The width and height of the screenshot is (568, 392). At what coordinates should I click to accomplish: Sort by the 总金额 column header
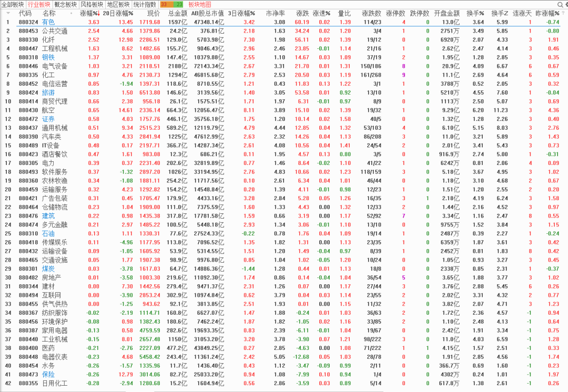click(x=178, y=13)
